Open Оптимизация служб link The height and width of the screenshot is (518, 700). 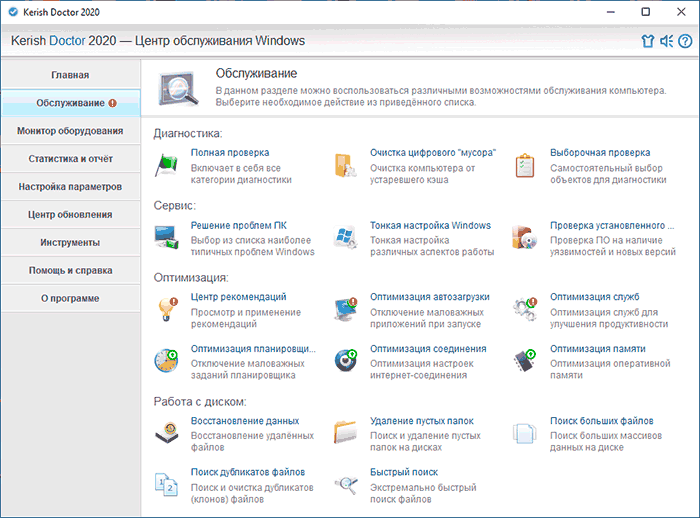(x=595, y=297)
